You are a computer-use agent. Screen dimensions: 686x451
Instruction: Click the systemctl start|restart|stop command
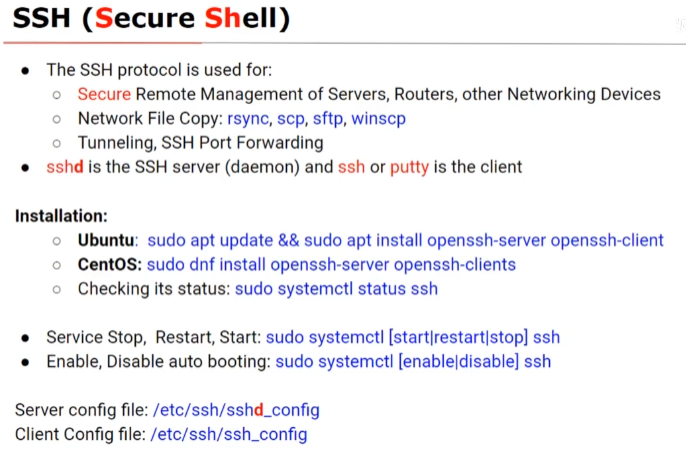coord(413,338)
